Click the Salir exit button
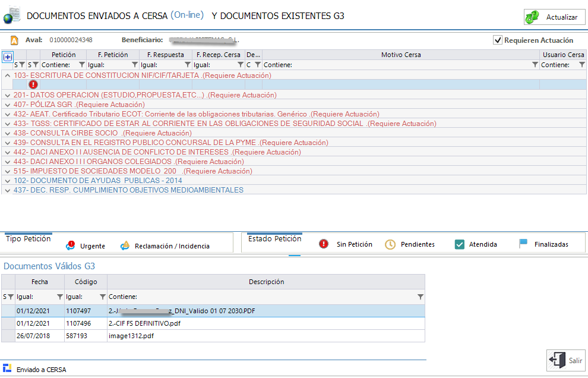Image resolution: width=588 pixels, height=378 pixels. tap(566, 360)
